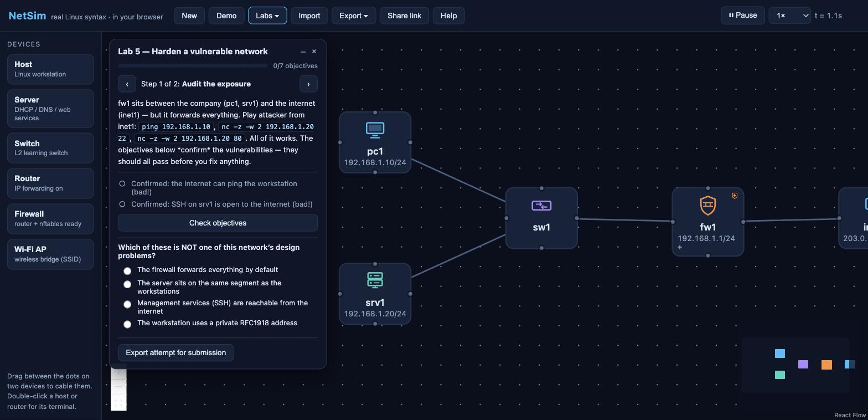The width and height of the screenshot is (868, 420).
Task: Click srv1's address 192.168.1.20/24
Action: pos(375,314)
